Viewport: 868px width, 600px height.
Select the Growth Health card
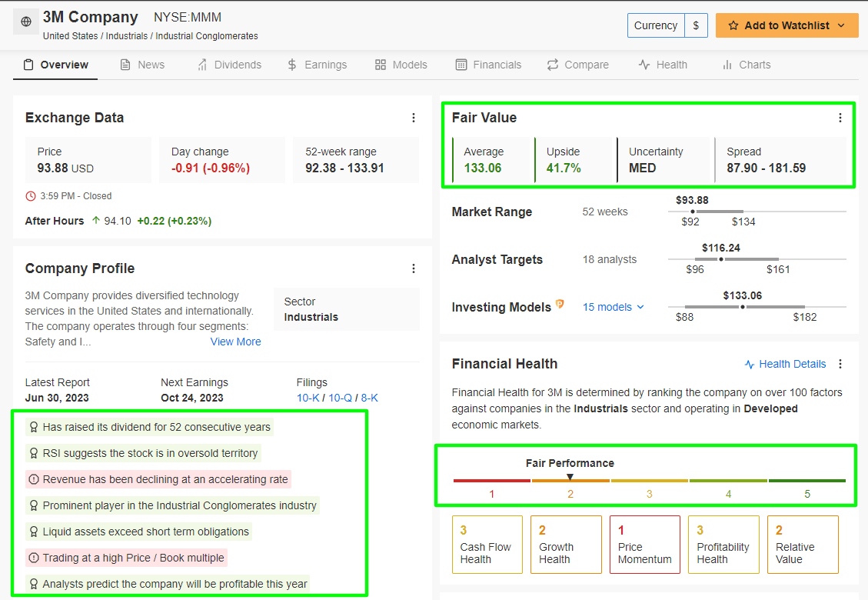pos(567,545)
